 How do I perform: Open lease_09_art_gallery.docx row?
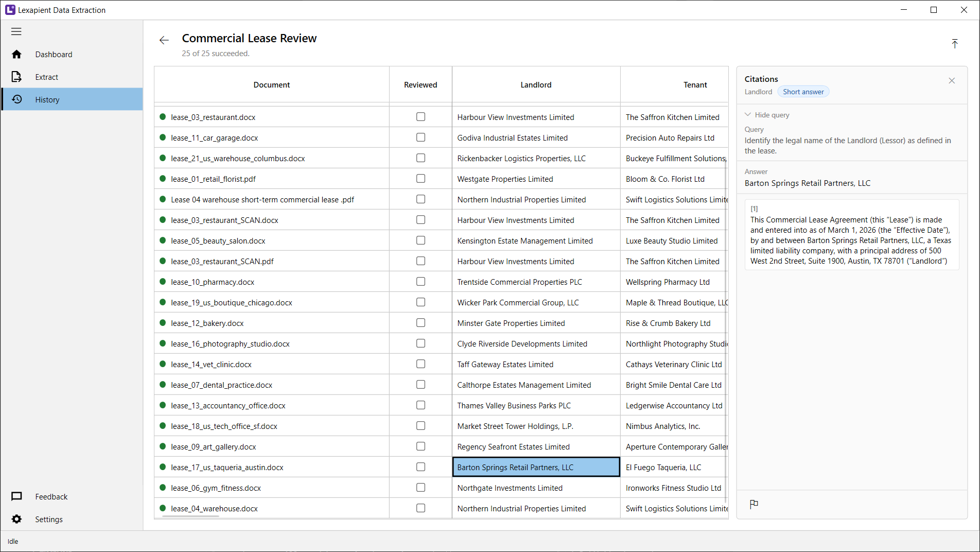tap(272, 446)
